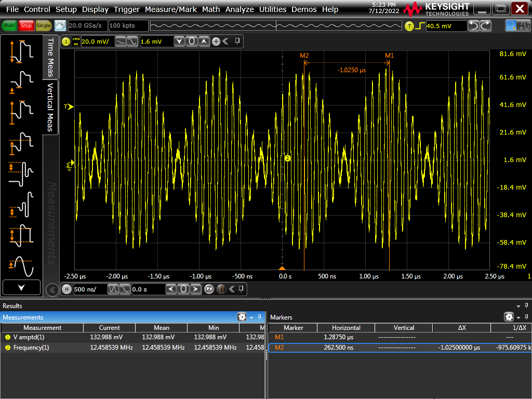Screen dimensions: 532x399
Task: Open Markers panel settings gear
Action: pyautogui.click(x=509, y=317)
